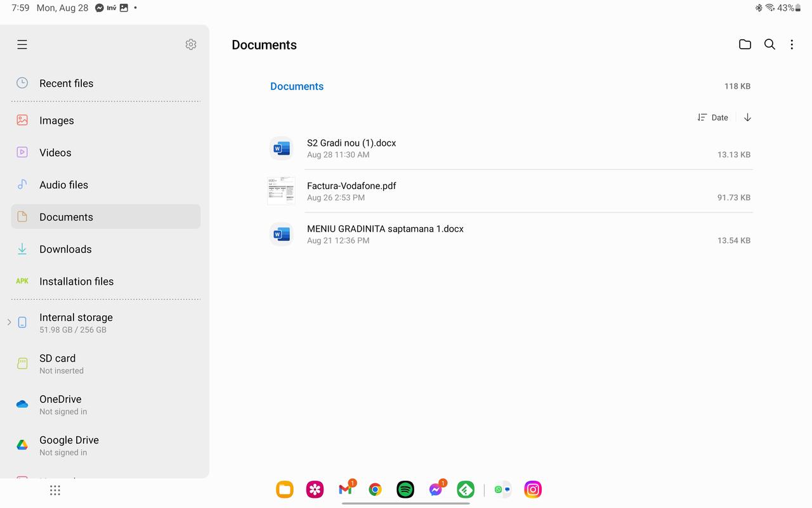Open the hamburger menu in sidebar

pos(22,44)
